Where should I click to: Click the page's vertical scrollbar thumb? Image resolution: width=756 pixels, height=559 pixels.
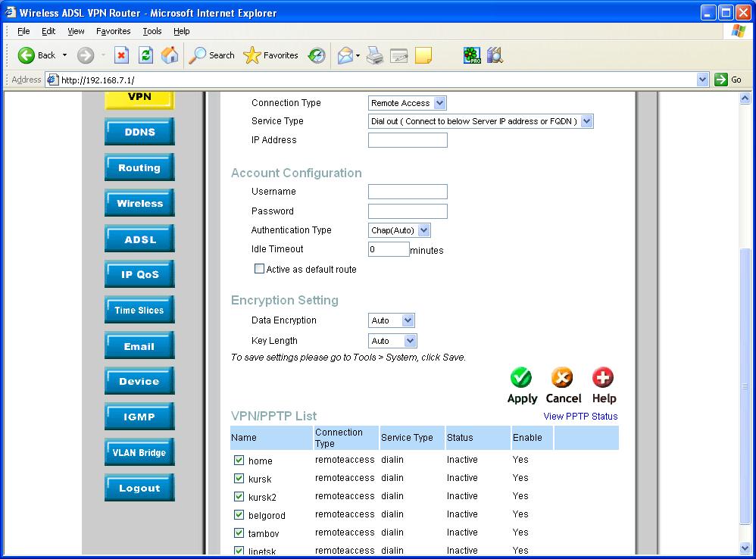[745, 386]
